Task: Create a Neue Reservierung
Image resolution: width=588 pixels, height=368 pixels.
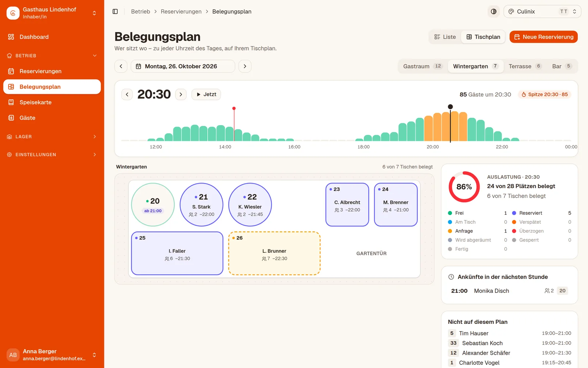Action: tap(544, 37)
